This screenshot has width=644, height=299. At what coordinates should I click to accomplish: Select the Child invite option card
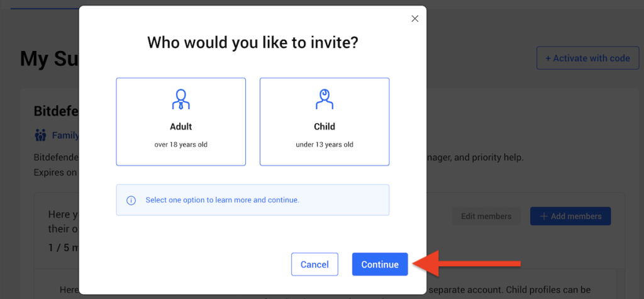click(x=324, y=121)
